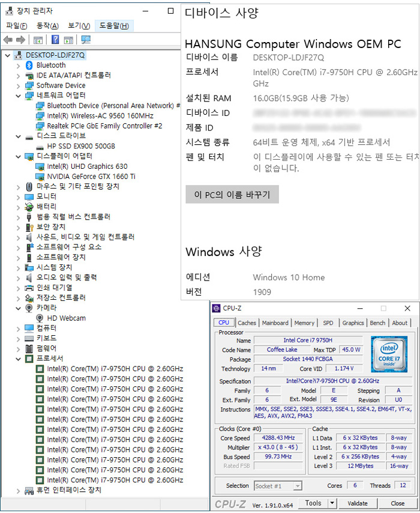Click the battery (배터리) category icon
This screenshot has width=420, height=513.
coord(29,207)
